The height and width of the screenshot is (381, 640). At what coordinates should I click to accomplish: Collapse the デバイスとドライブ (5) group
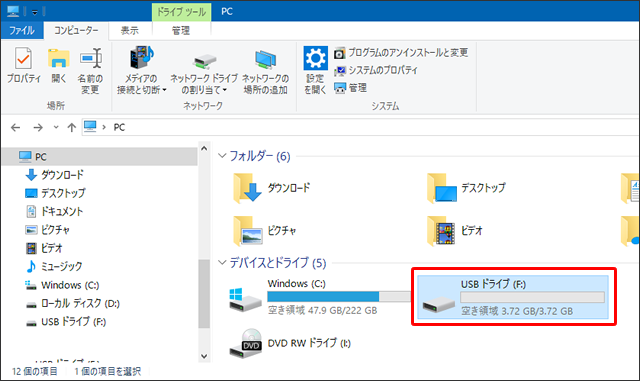[222, 262]
